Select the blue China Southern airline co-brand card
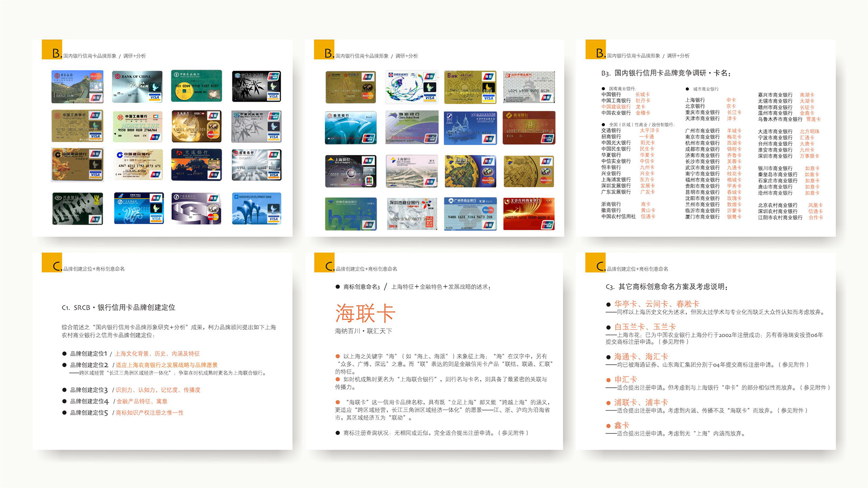The width and height of the screenshot is (868, 488). (x=138, y=208)
